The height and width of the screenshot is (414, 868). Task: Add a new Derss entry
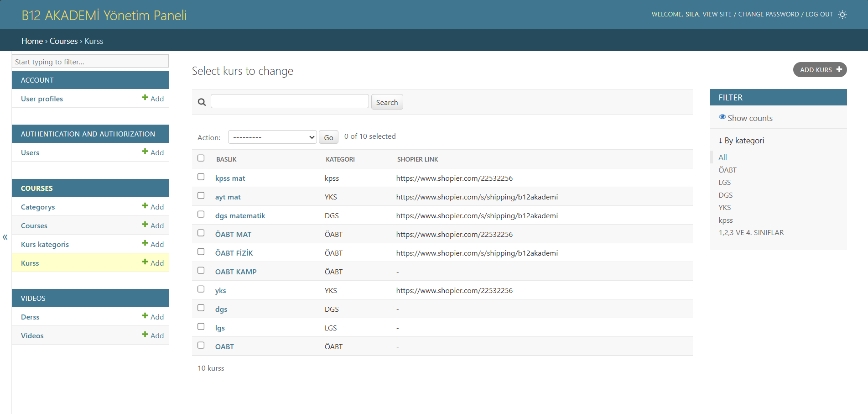click(x=153, y=317)
